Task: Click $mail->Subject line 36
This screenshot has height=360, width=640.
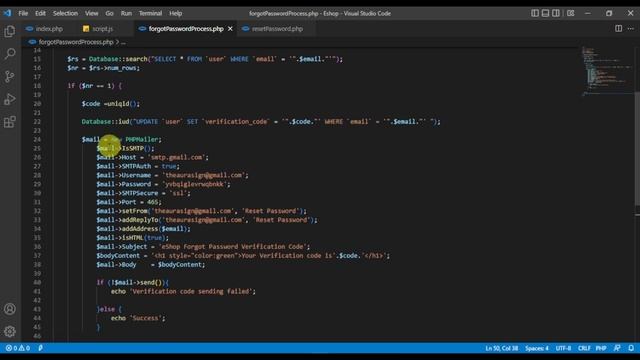Action: [x=203, y=247]
